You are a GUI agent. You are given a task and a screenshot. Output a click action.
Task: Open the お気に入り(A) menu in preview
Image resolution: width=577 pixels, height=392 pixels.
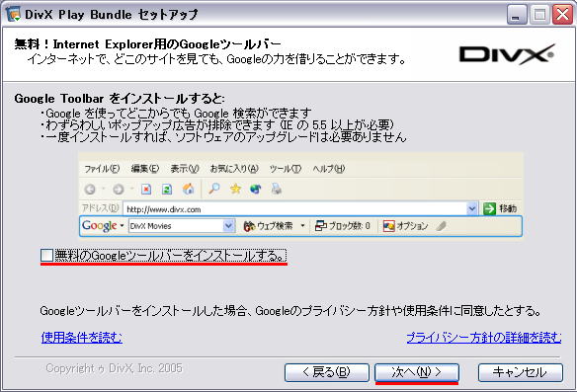(234, 169)
